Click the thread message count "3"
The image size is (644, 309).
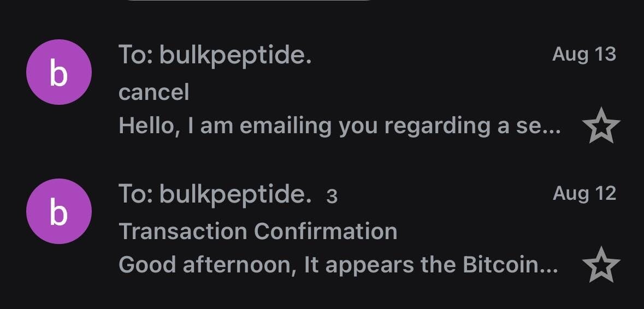click(332, 196)
